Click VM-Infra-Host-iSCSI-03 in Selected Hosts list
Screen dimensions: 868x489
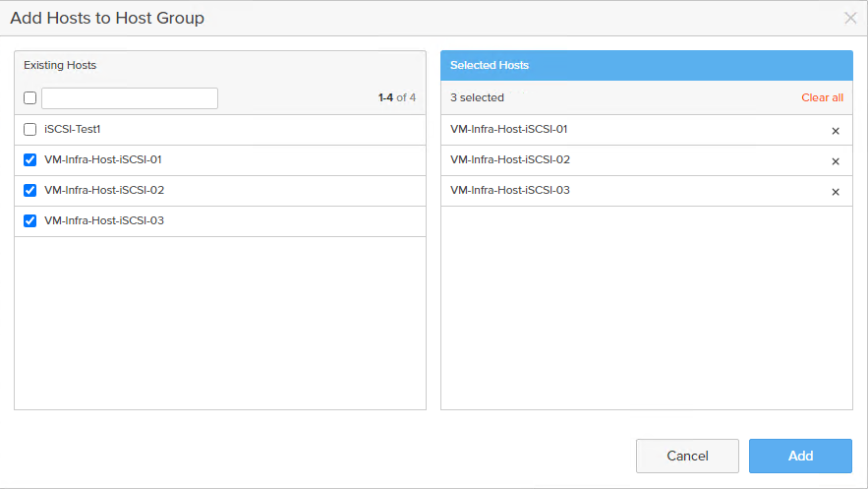[510, 190]
